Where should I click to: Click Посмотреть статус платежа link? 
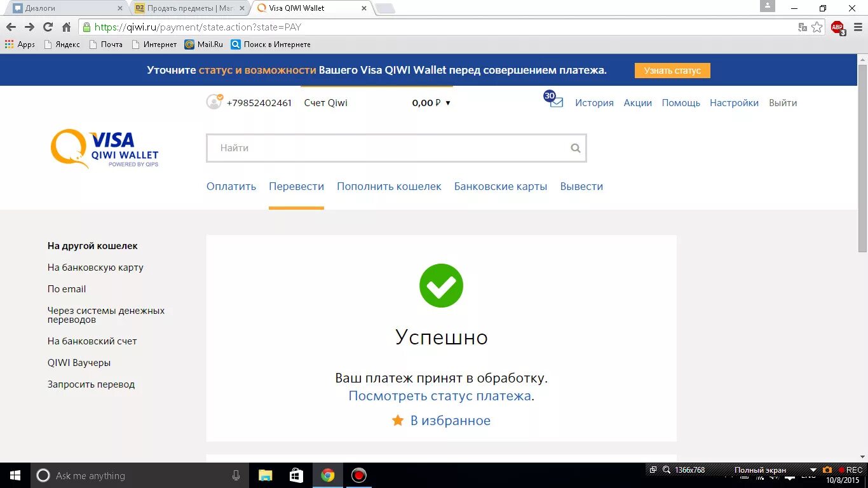point(440,396)
